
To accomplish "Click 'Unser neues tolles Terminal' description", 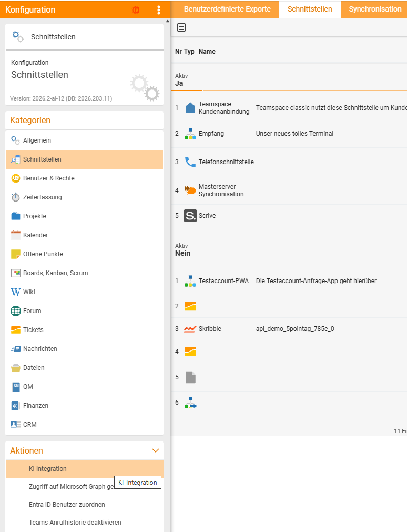I will tap(295, 134).
